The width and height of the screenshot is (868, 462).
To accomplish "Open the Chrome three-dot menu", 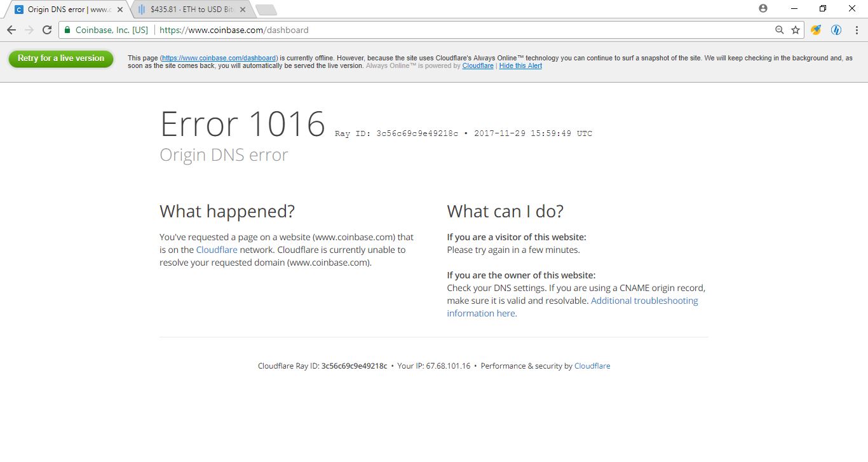I will (x=856, y=30).
